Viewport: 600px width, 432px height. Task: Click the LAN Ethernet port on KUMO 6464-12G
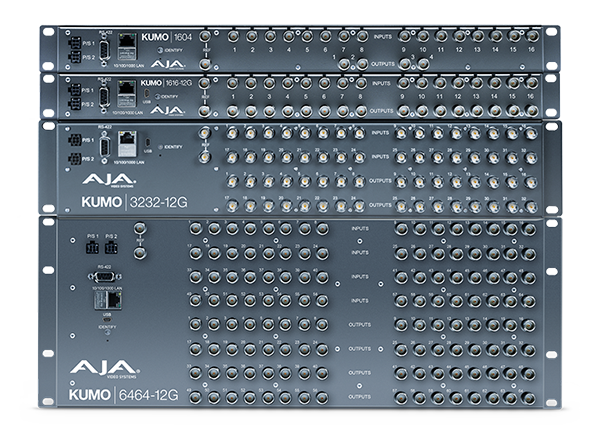click(x=108, y=300)
